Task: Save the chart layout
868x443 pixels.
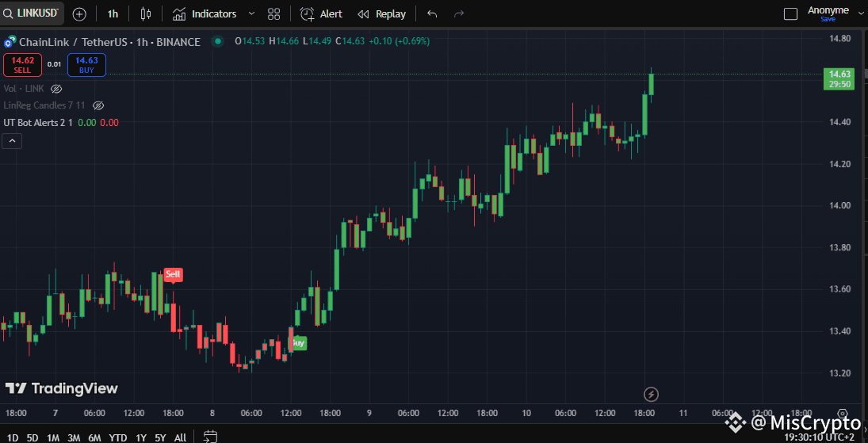Action: click(828, 19)
